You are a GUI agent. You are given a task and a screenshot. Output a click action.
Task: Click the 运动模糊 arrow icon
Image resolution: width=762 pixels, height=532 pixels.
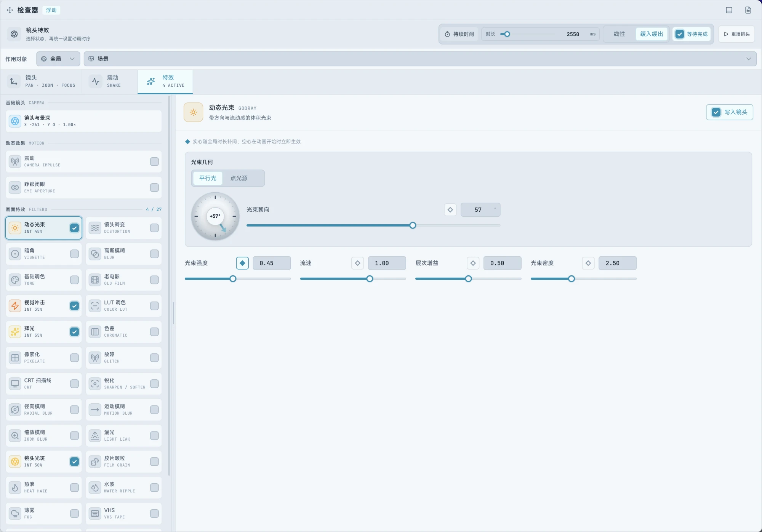(95, 410)
